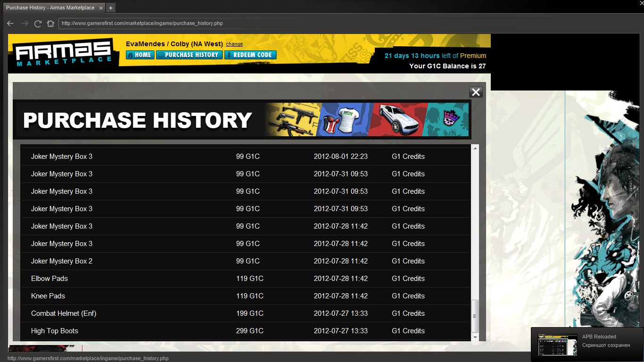Open a new browser tab

[x=110, y=8]
